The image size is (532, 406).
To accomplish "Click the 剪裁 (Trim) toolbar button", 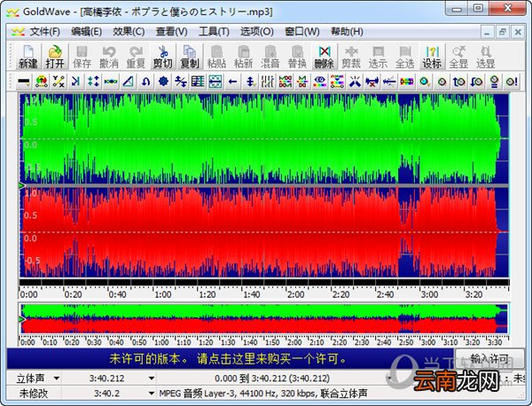I will point(351,57).
